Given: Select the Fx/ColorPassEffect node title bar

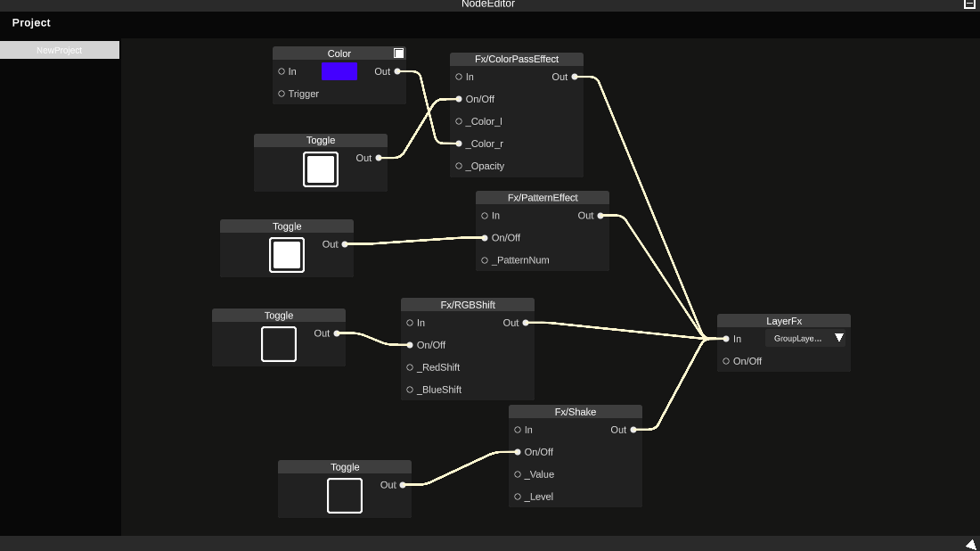Looking at the screenshot, I should click(x=516, y=59).
